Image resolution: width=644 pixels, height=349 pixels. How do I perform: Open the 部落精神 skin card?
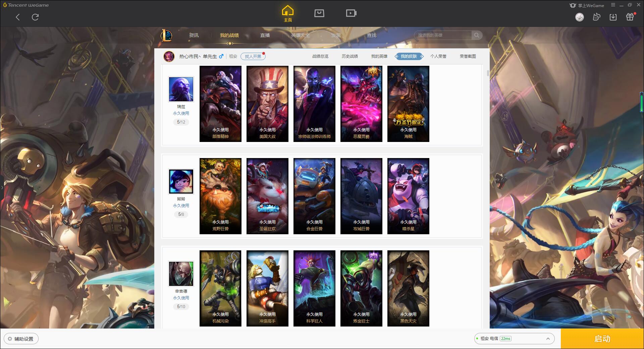(220, 104)
